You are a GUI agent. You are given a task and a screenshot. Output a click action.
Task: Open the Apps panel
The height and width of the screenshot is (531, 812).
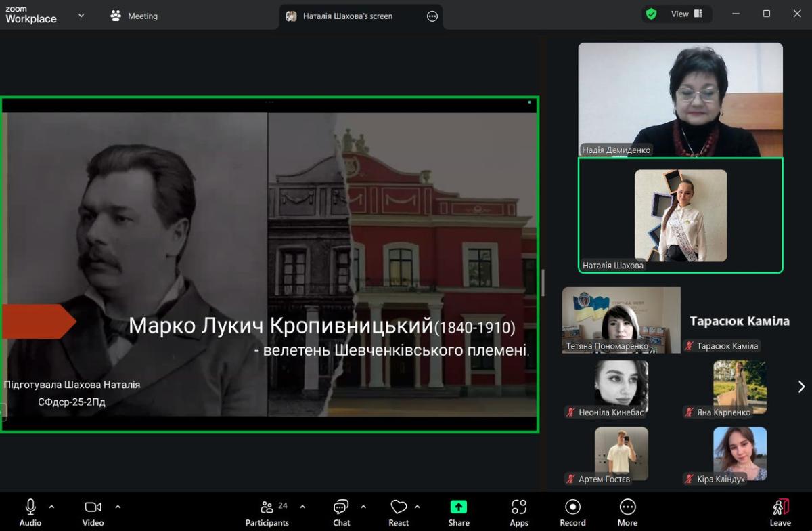point(519,513)
